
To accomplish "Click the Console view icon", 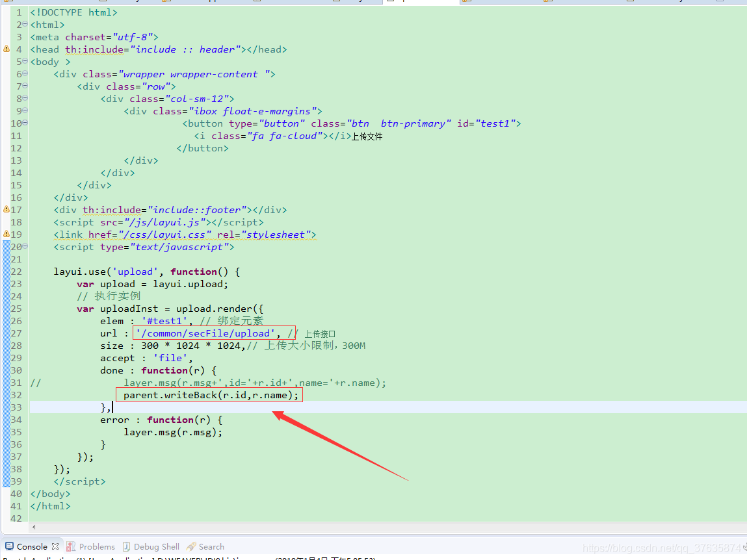I will click(9, 546).
